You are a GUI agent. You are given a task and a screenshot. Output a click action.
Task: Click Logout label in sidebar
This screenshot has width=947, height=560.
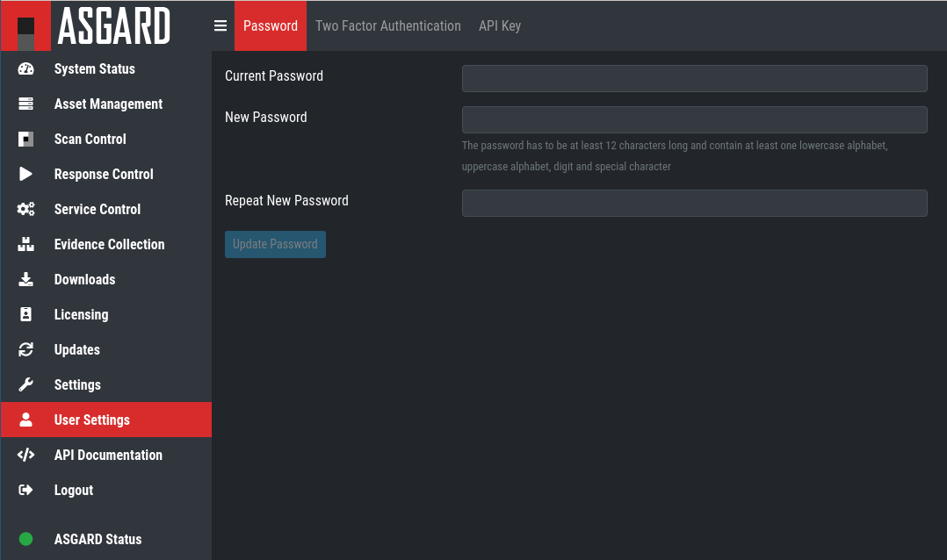[74, 490]
